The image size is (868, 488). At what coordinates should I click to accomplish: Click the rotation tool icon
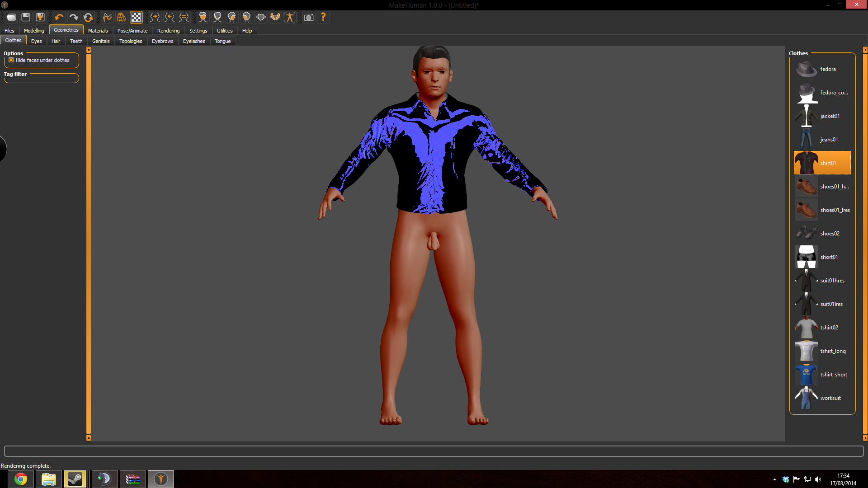coord(89,17)
